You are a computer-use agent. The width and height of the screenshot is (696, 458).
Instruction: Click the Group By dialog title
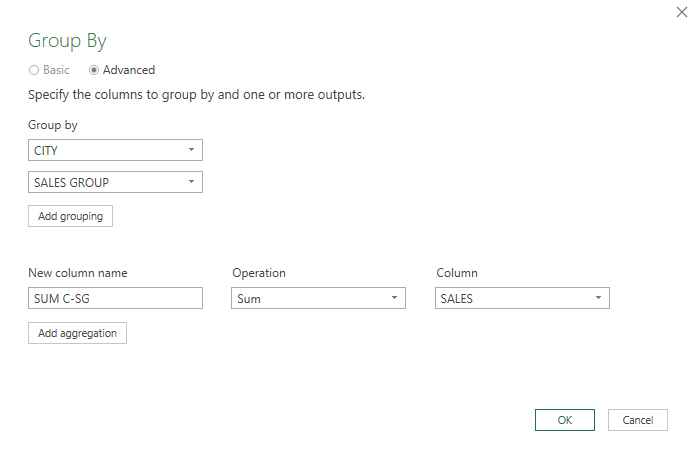67,41
